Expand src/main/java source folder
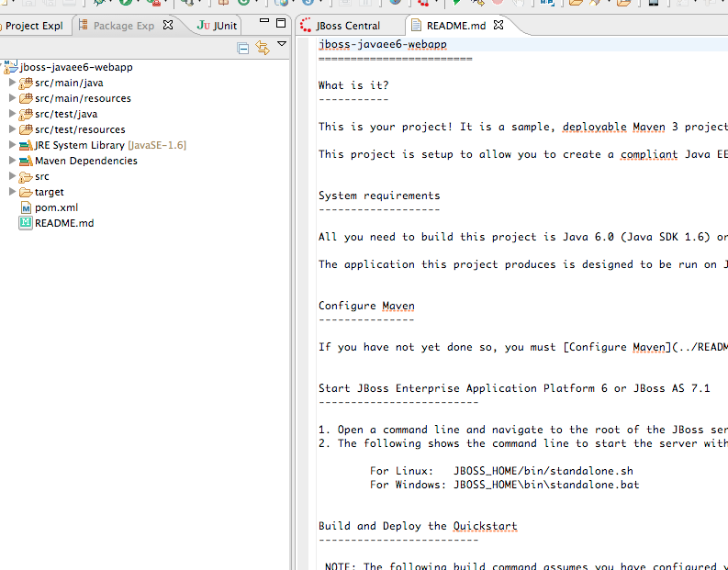This screenshot has height=570, width=728. point(13,83)
